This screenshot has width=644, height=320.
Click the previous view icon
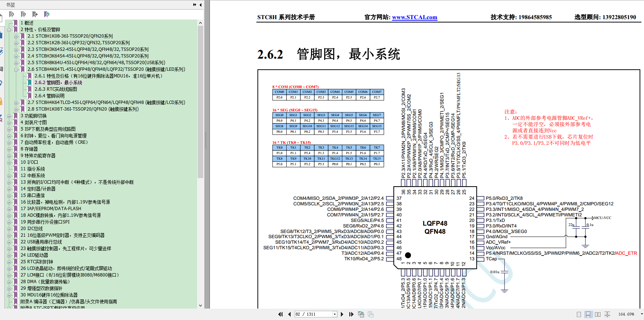click(361, 314)
